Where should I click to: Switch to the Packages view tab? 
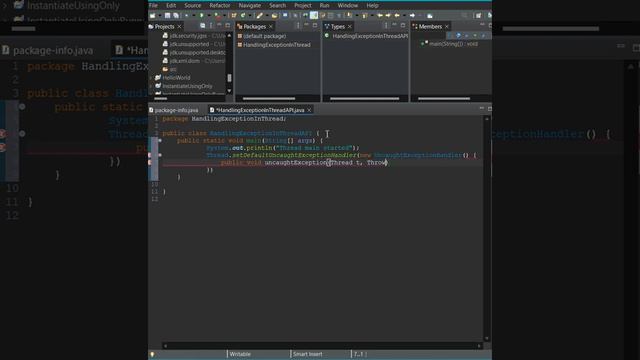pyautogui.click(x=254, y=27)
